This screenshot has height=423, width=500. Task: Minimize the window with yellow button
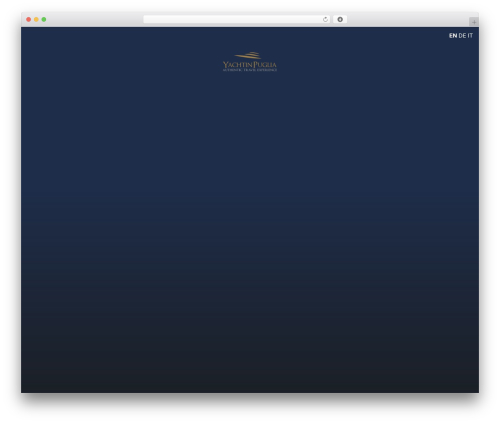tap(36, 19)
